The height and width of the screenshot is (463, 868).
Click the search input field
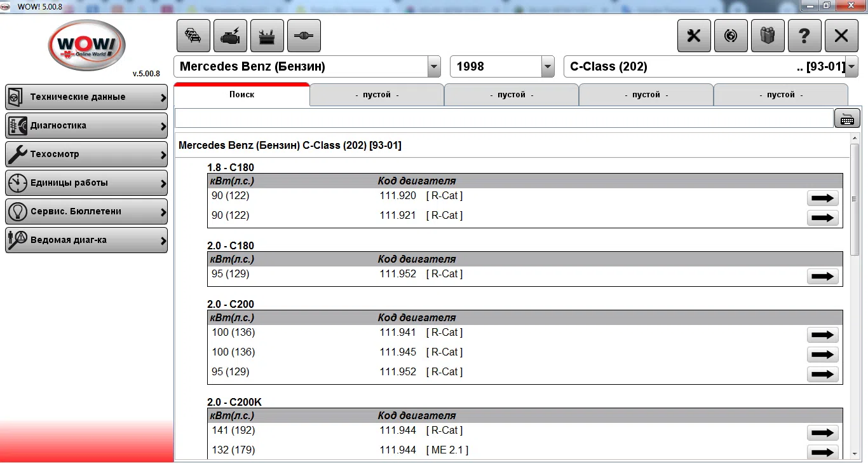click(503, 118)
